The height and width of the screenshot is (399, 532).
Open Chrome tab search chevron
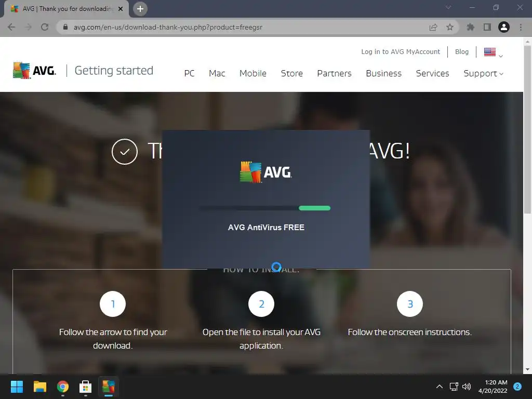click(448, 7)
